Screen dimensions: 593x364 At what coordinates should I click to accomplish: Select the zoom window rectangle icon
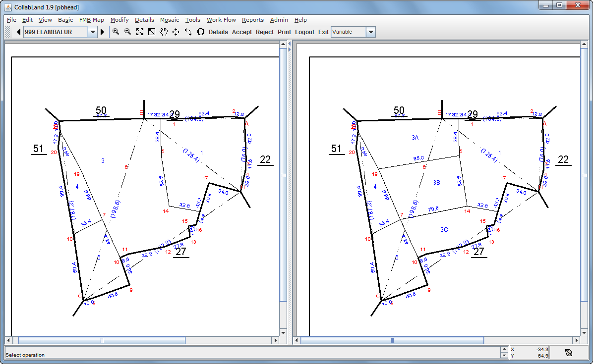point(152,32)
